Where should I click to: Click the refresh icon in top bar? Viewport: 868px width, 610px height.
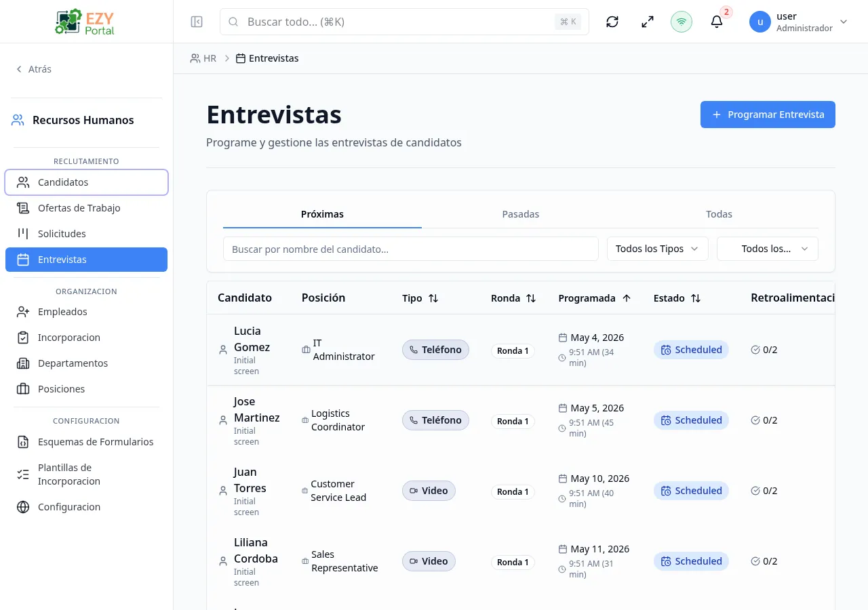[612, 22]
